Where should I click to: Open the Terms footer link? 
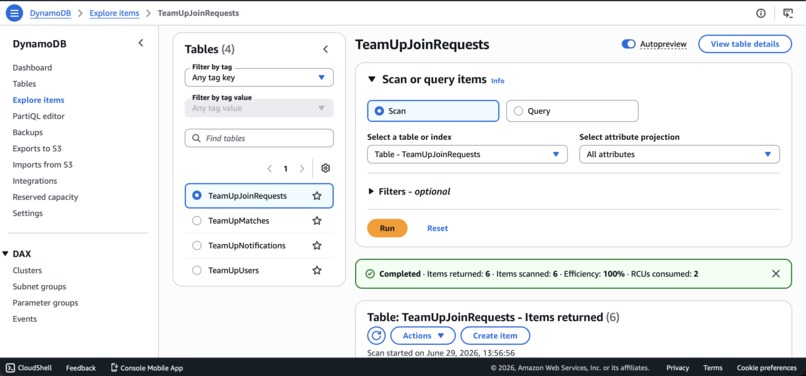click(x=713, y=368)
